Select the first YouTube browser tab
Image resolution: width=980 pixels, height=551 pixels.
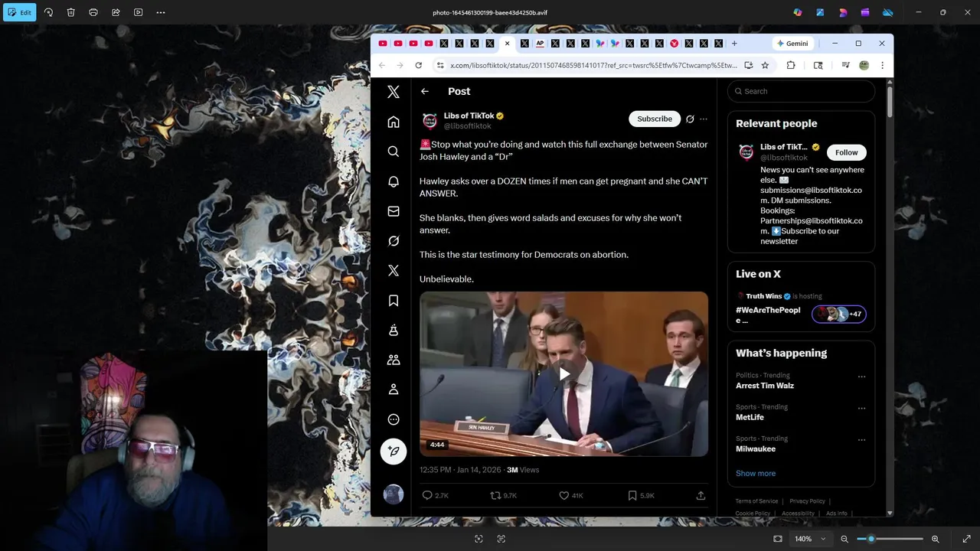point(383,44)
